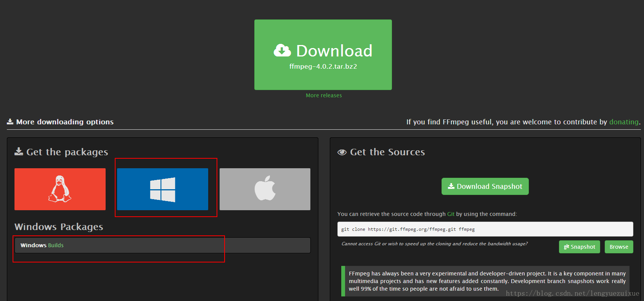Click the git Snapshot button

click(x=580, y=247)
